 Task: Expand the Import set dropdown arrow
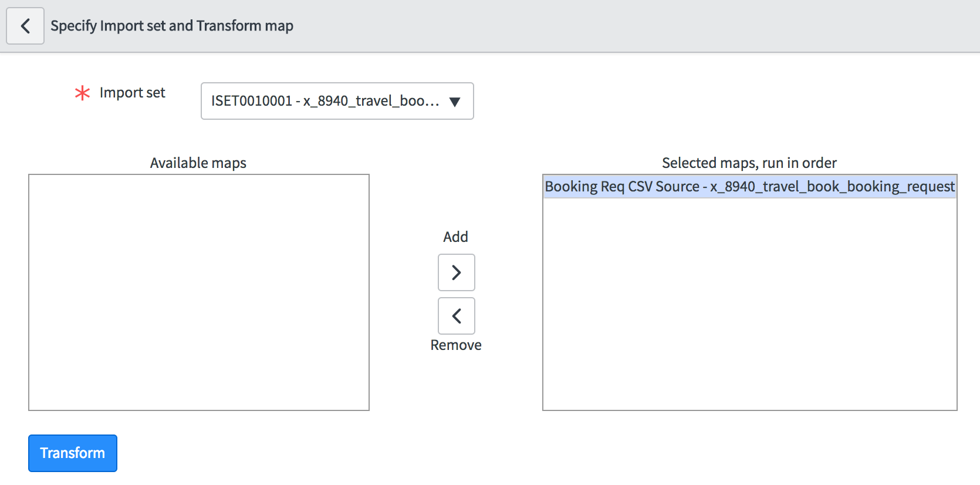point(454,102)
